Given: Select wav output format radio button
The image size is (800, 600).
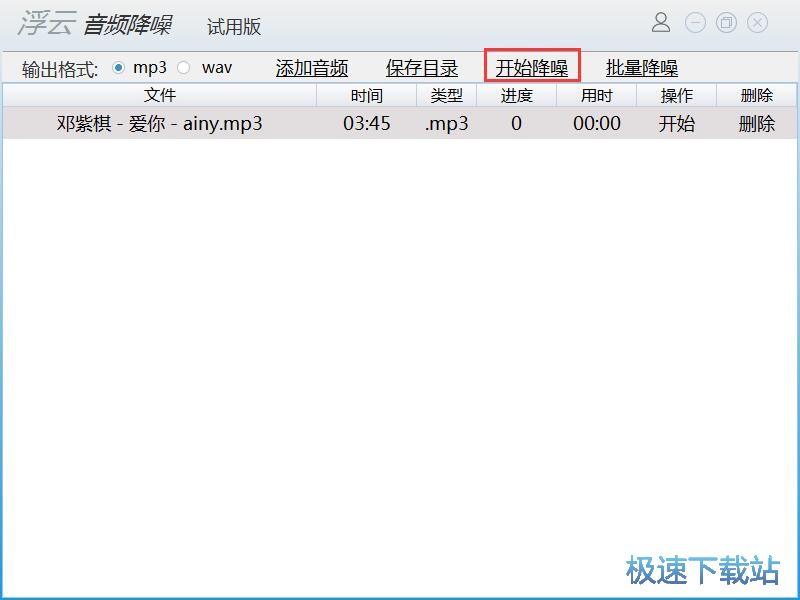Looking at the screenshot, I should click(x=184, y=67).
